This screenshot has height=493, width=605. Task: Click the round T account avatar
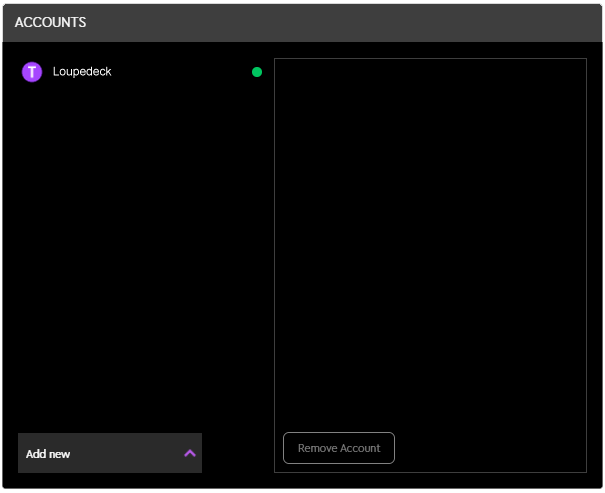click(x=32, y=72)
